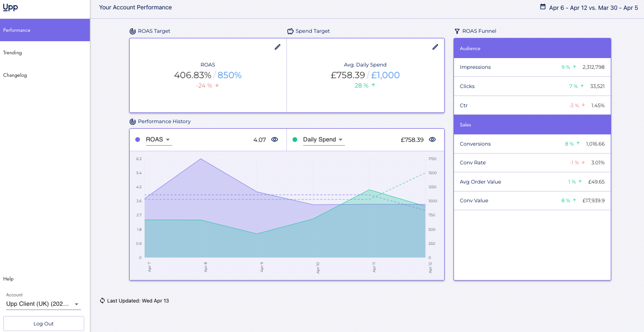Toggle visibility of the Daily Spend series

(x=432, y=139)
